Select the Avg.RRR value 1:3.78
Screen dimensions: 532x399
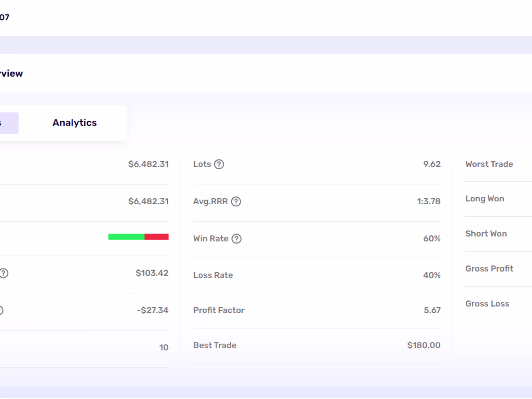(x=428, y=201)
